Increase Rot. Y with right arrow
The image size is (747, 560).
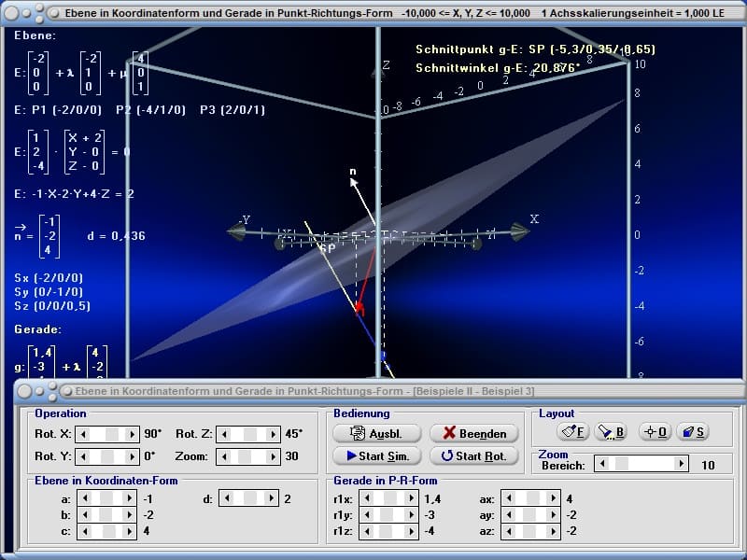pyautogui.click(x=132, y=456)
